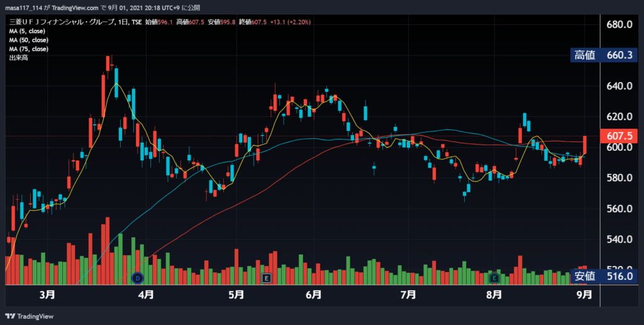Select the MA (75, close) indicator label

[29, 49]
